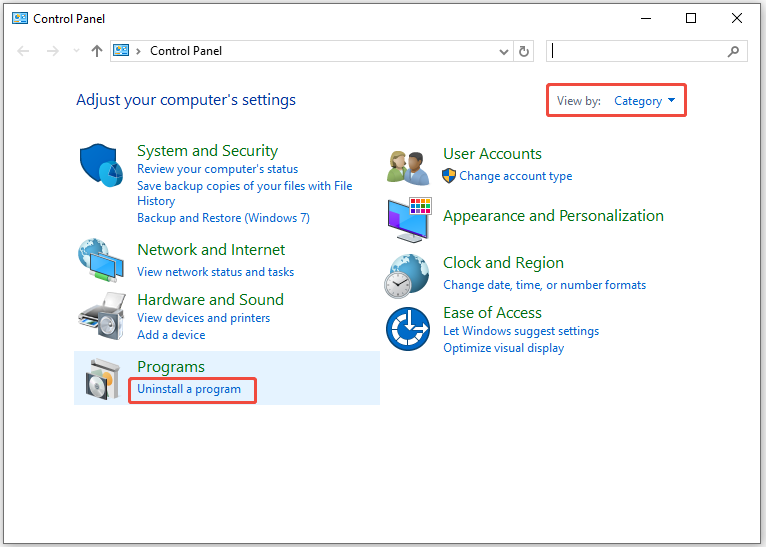Click Review your computer's status
This screenshot has width=766, height=547.
tap(217, 169)
